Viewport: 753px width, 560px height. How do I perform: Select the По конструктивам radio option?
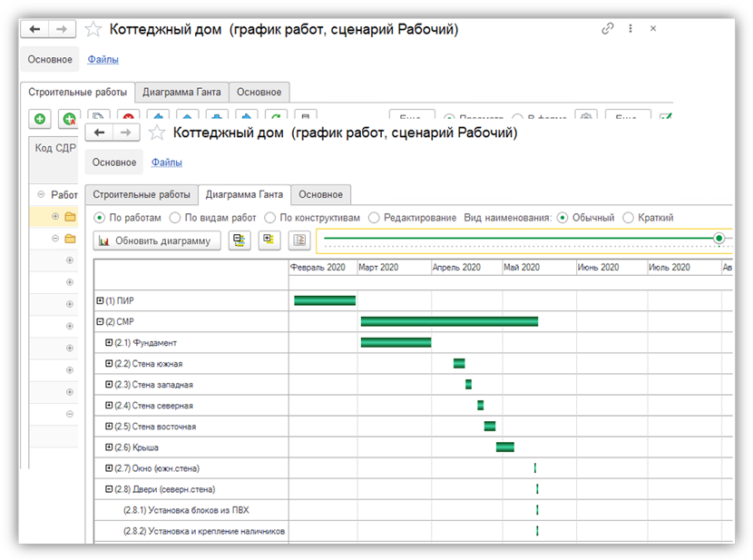[270, 218]
